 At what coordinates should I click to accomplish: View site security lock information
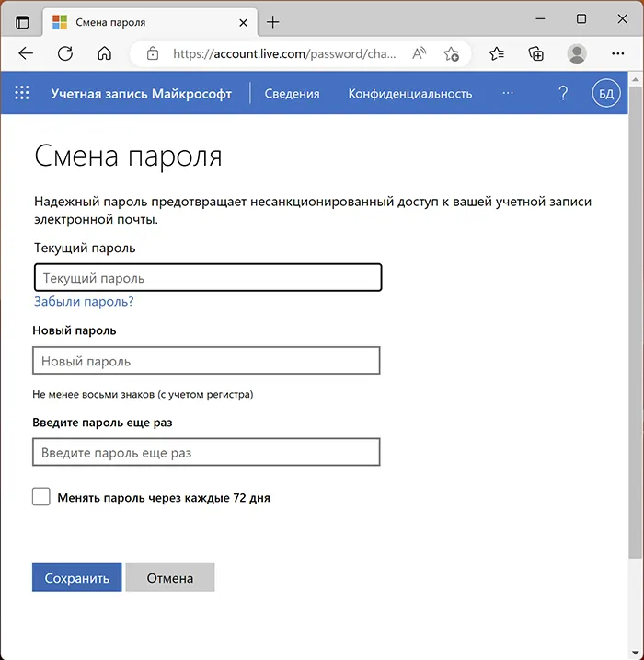[153, 53]
